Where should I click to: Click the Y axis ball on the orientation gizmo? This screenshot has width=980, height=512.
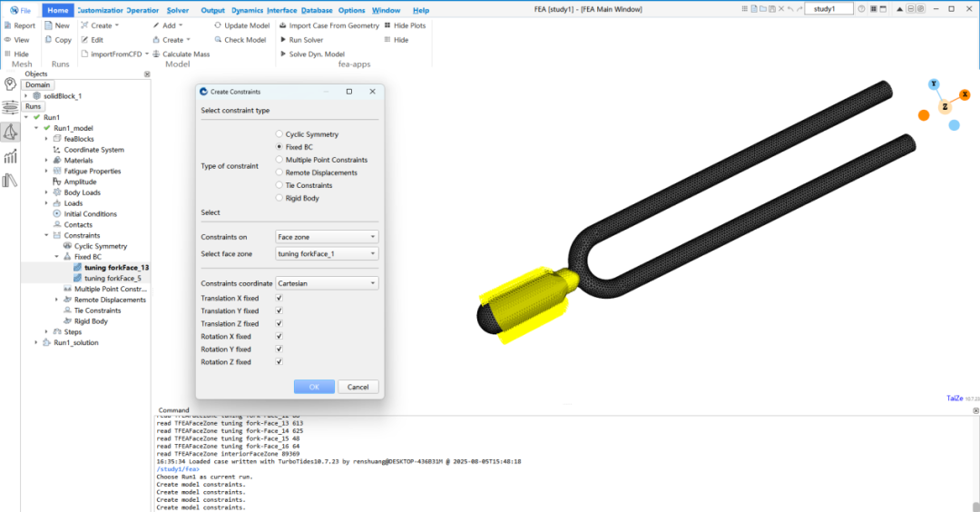click(x=934, y=84)
